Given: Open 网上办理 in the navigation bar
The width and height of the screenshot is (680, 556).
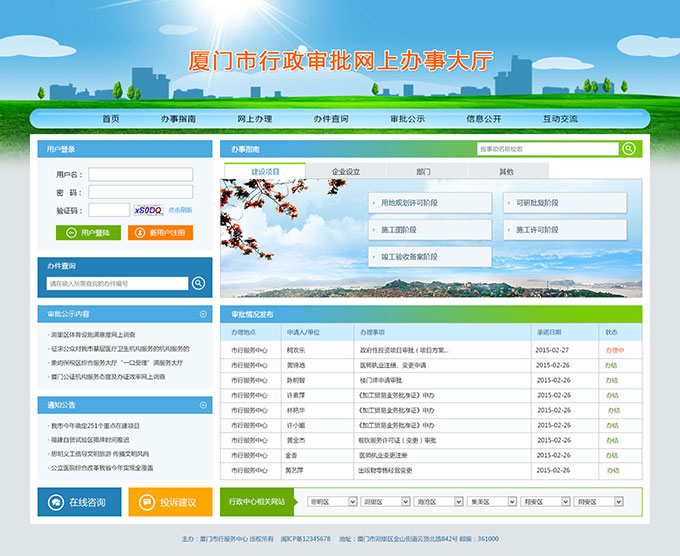Looking at the screenshot, I should point(254,119).
